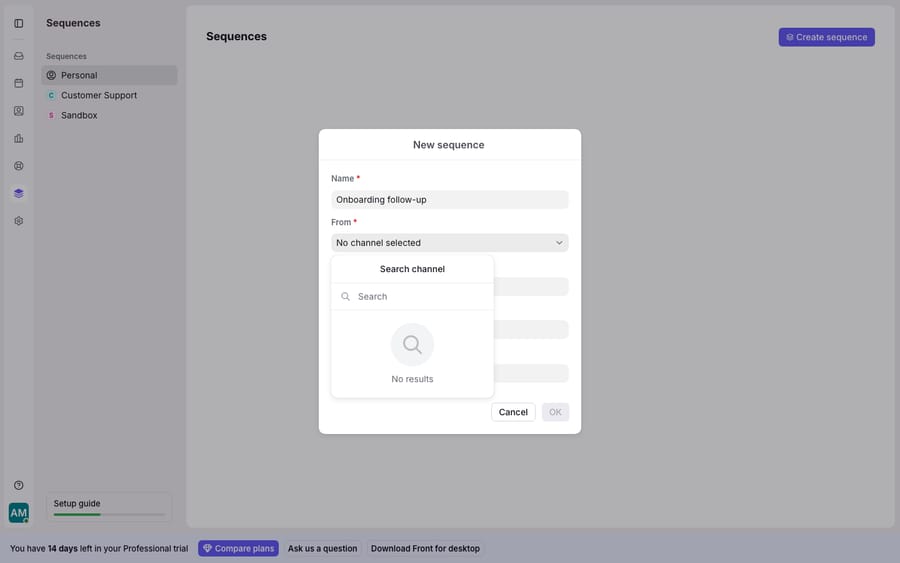Select the Sequences stack icon

[19, 193]
